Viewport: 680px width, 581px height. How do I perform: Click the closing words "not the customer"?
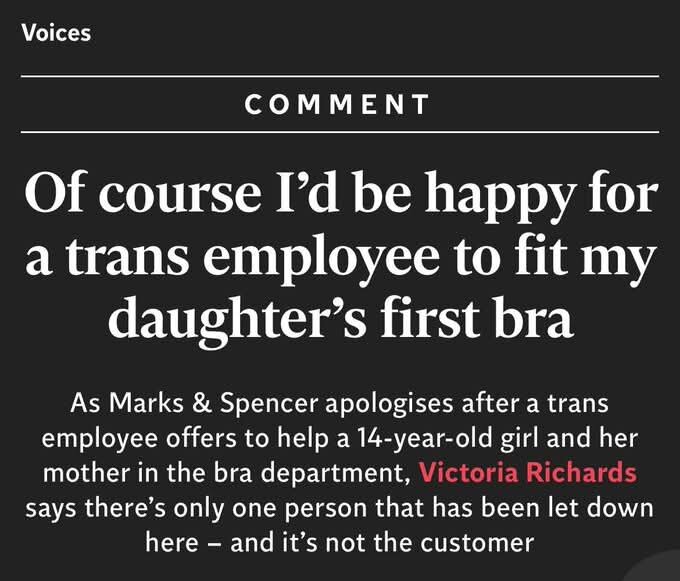pyautogui.click(x=450, y=542)
